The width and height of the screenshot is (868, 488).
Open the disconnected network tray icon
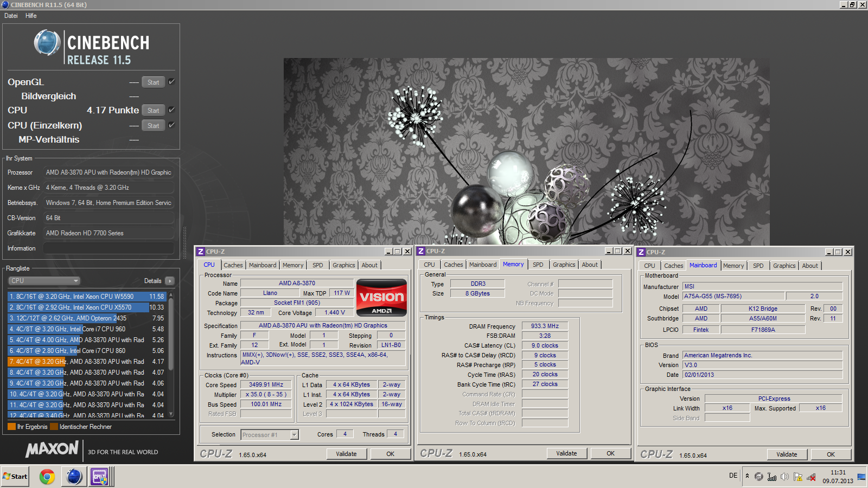click(812, 477)
